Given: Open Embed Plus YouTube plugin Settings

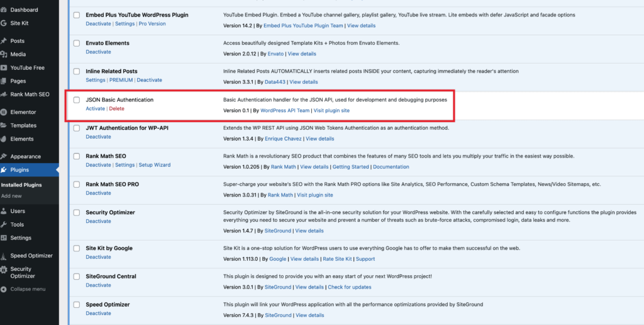Looking at the screenshot, I should tap(125, 24).
